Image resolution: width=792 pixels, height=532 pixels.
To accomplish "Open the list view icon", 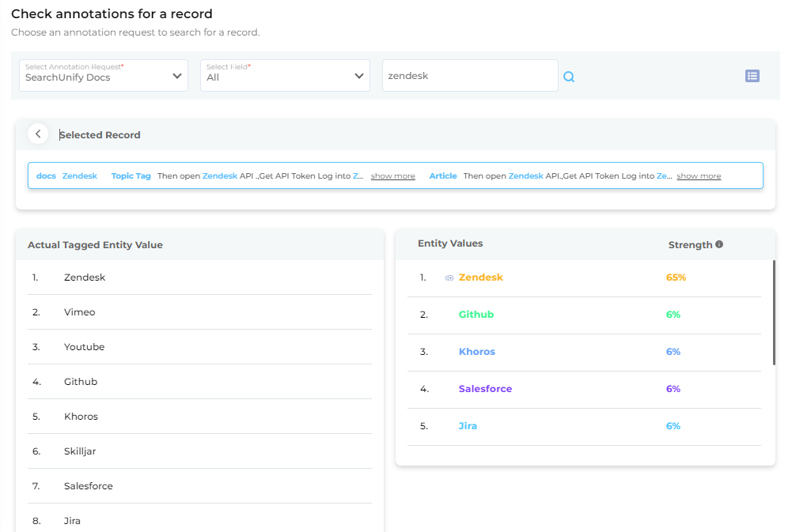I will click(x=752, y=76).
